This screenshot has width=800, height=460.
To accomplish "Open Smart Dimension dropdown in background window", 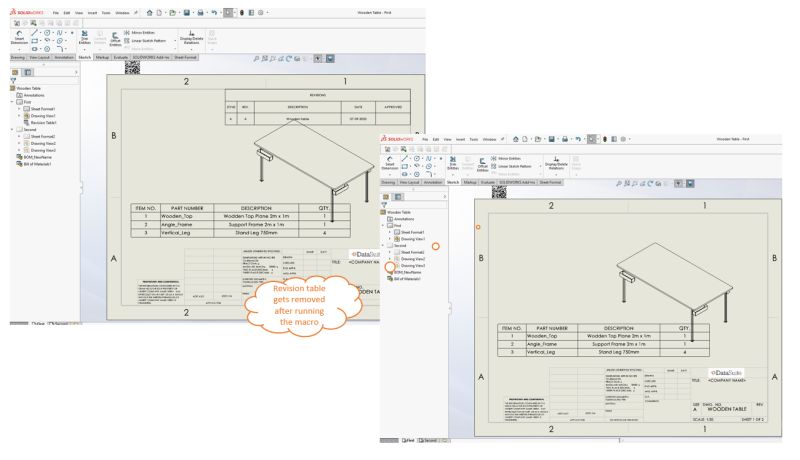I will pyautogui.click(x=19, y=49).
